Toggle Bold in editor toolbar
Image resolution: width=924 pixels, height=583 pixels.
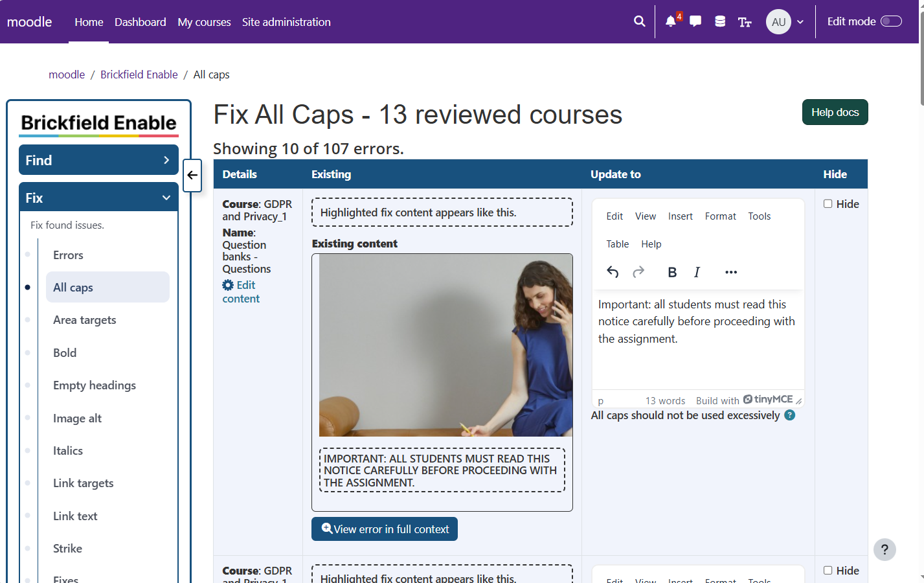tap(672, 272)
